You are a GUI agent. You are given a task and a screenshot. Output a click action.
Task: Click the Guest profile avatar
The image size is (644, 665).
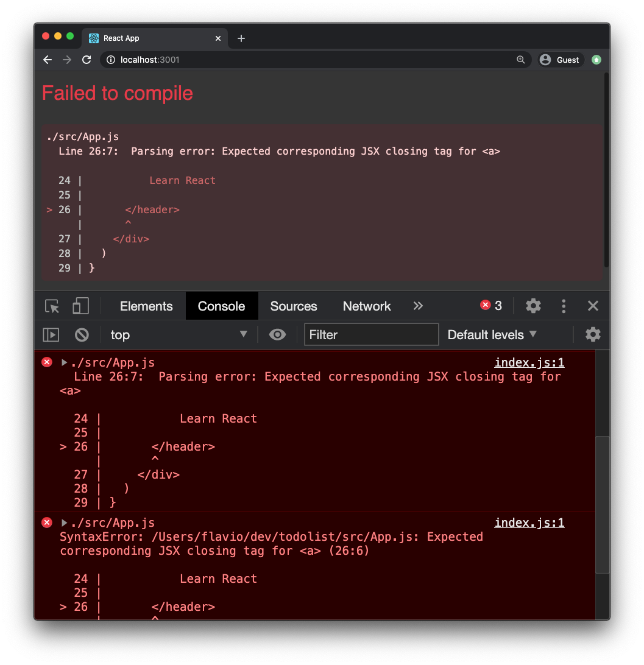coord(559,60)
